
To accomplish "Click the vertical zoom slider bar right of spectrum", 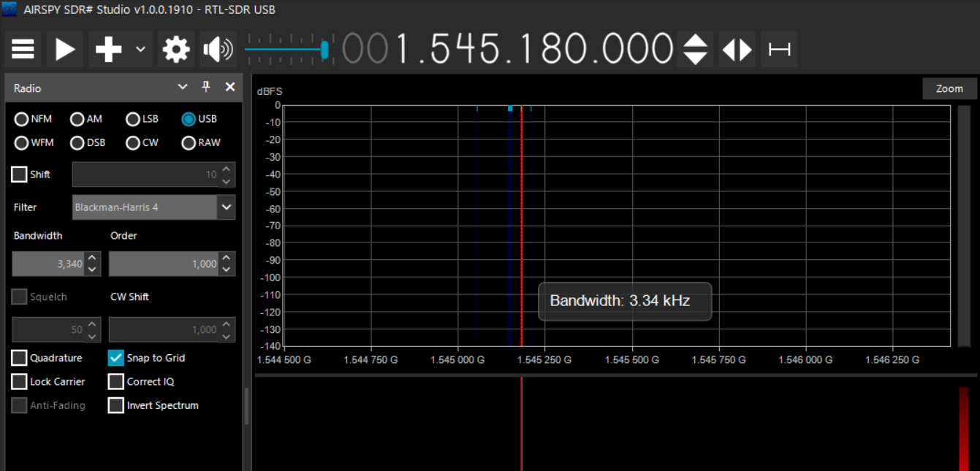I will [964, 226].
